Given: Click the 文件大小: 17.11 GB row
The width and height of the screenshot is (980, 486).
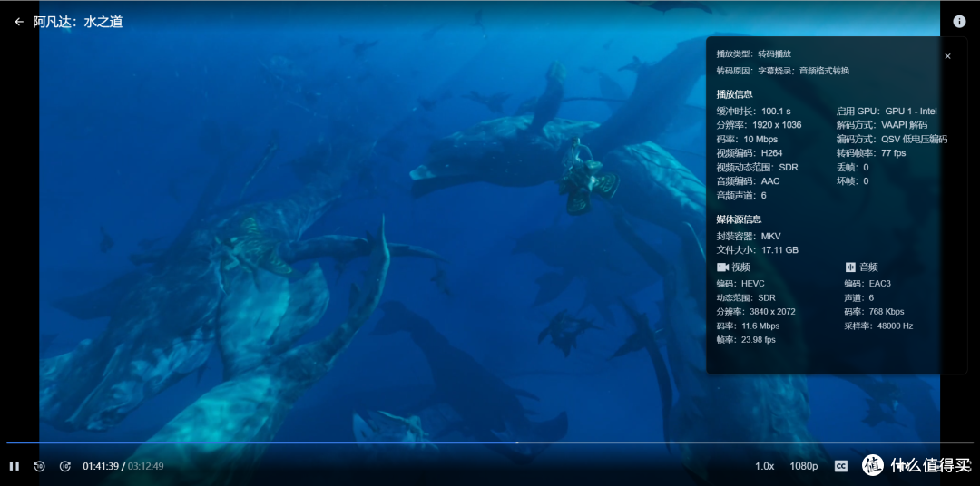Looking at the screenshot, I should [x=758, y=250].
